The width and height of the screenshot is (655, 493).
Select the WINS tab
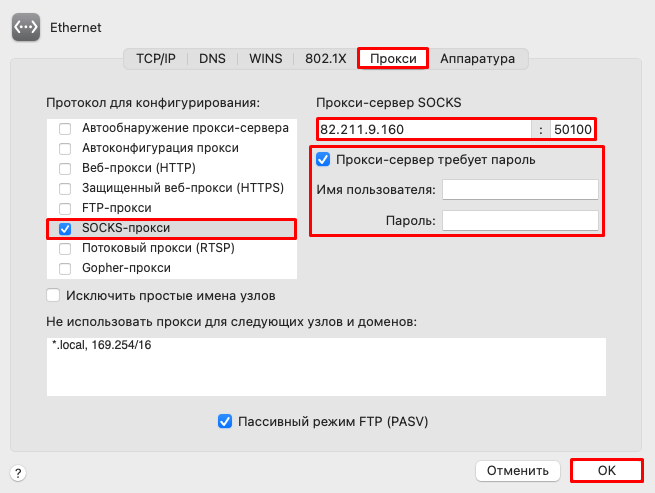(266, 58)
